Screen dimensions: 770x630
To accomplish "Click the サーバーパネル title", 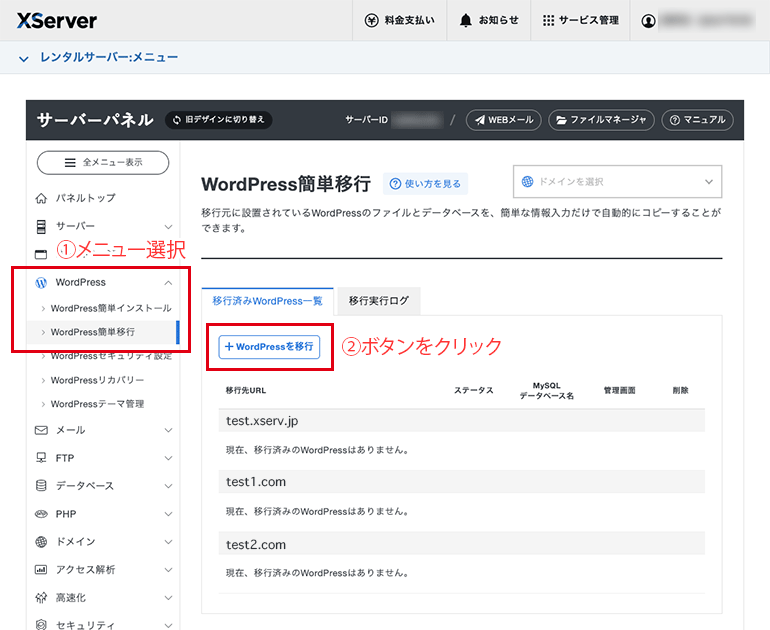I will tap(95, 120).
